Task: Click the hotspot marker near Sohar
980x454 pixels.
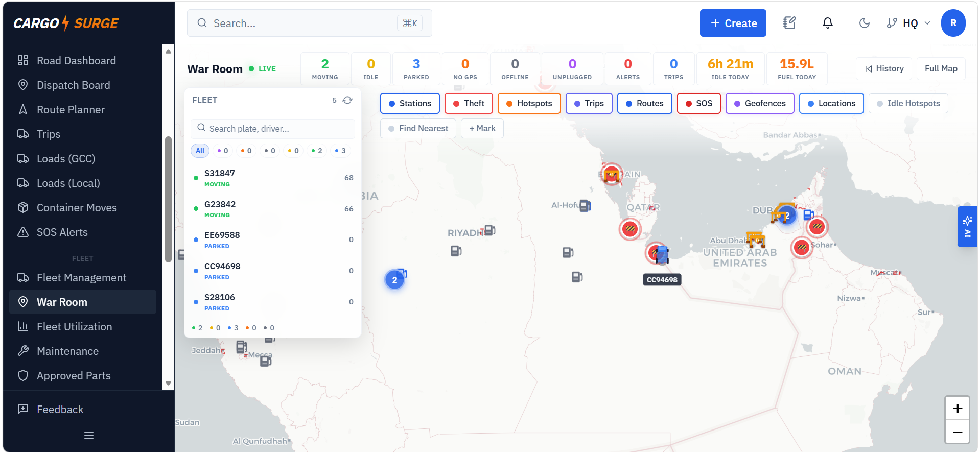Action: (x=802, y=248)
